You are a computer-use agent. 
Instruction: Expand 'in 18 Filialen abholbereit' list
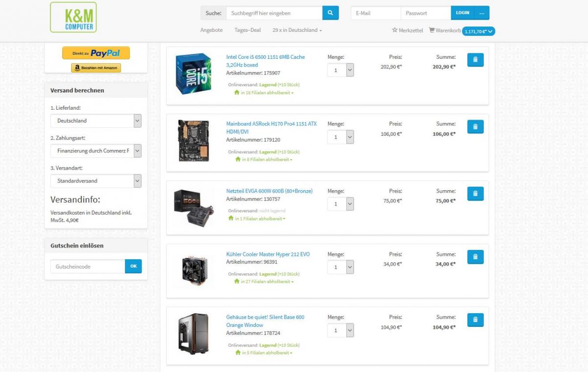pyautogui.click(x=264, y=93)
